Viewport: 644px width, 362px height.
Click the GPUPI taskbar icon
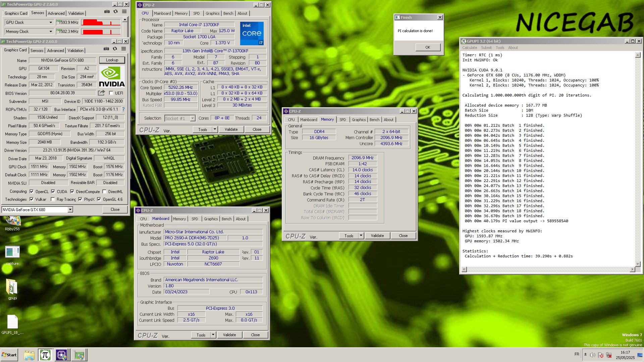45,355
